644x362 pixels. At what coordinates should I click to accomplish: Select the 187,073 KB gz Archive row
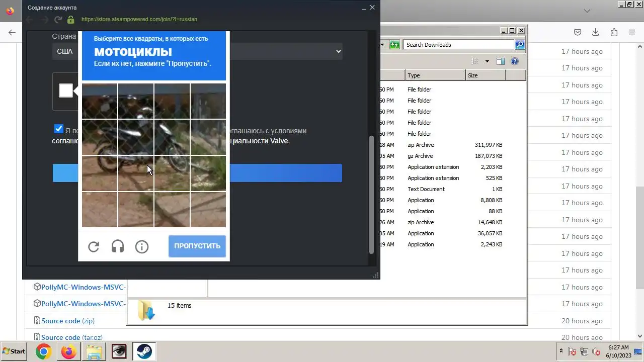453,156
